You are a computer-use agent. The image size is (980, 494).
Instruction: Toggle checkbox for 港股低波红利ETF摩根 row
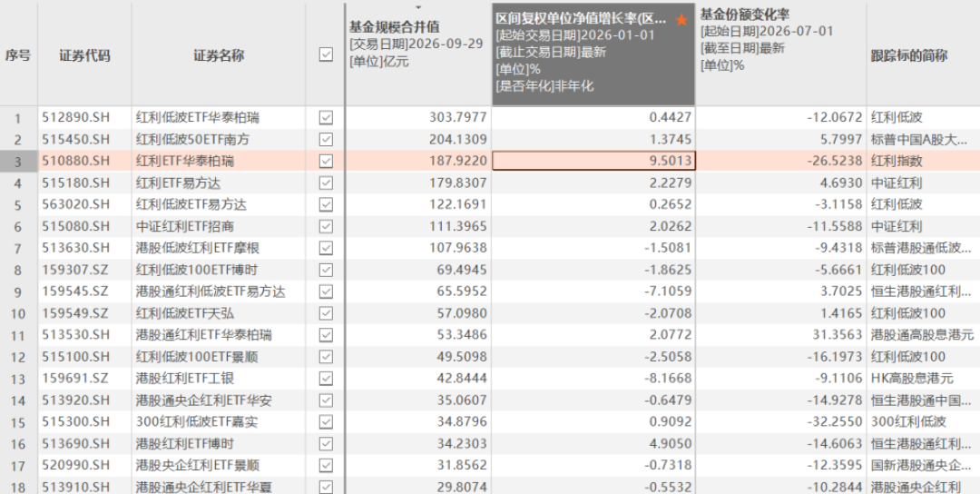click(326, 248)
